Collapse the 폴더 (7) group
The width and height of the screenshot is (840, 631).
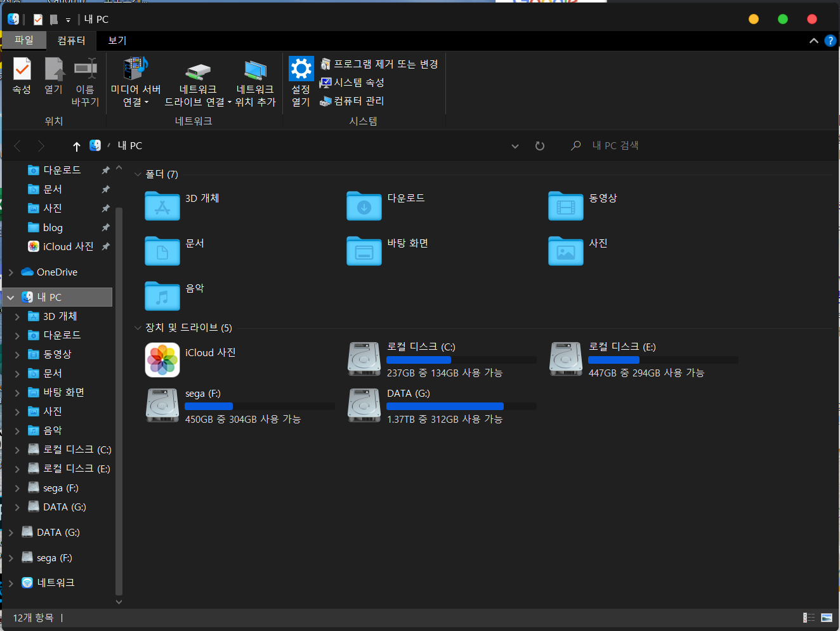138,174
